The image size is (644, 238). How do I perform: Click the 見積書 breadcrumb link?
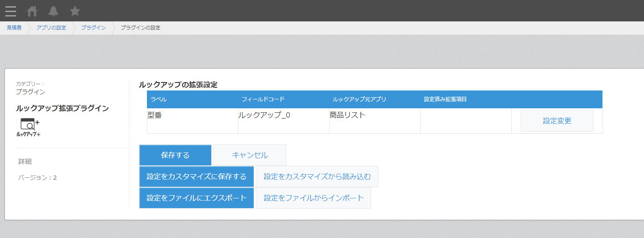click(14, 28)
